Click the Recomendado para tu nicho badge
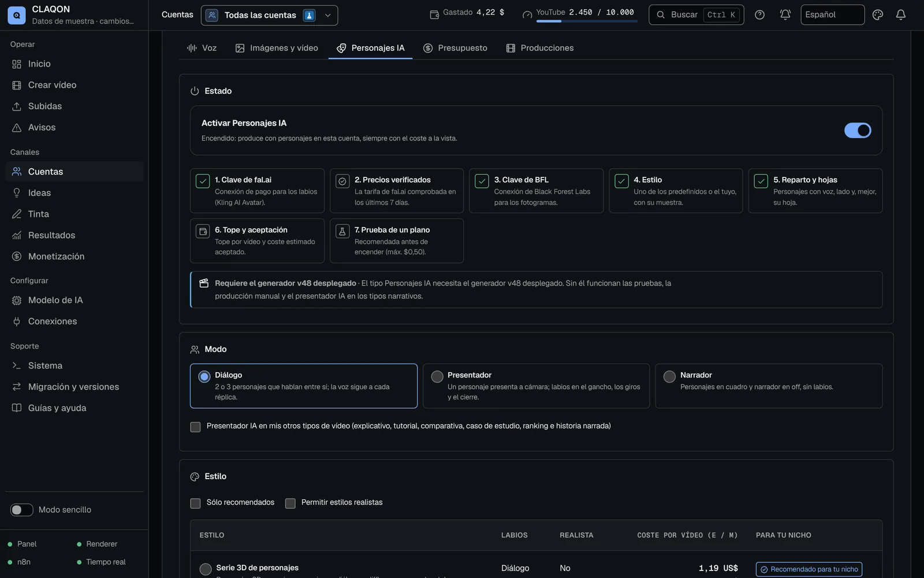 [809, 569]
